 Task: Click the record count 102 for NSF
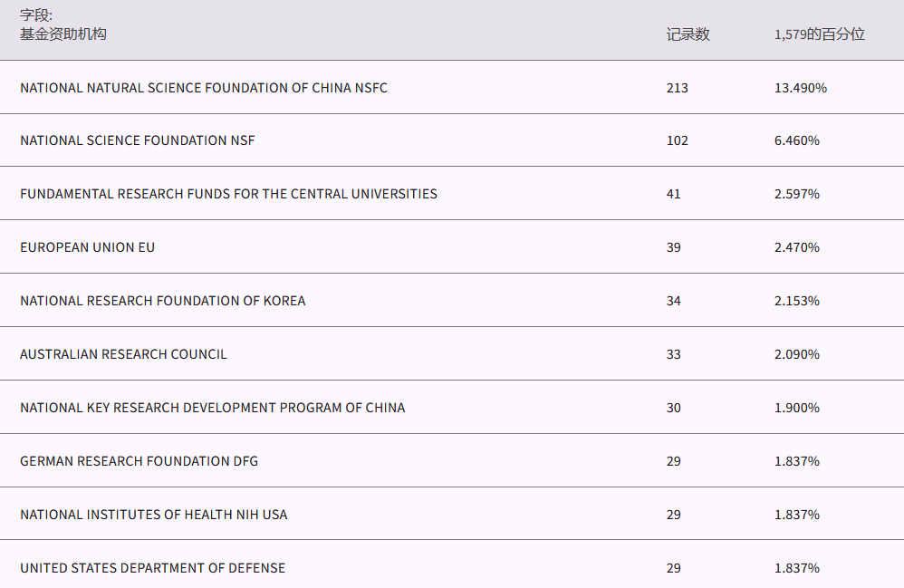(677, 140)
